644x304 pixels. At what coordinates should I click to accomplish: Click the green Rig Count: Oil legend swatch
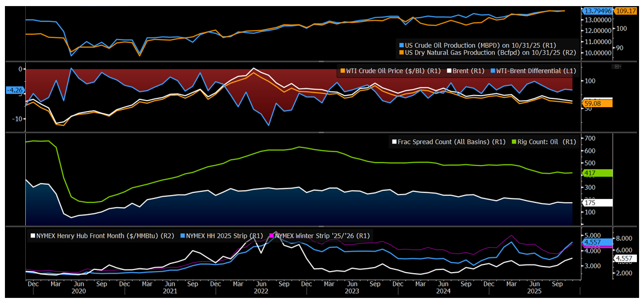[514, 142]
